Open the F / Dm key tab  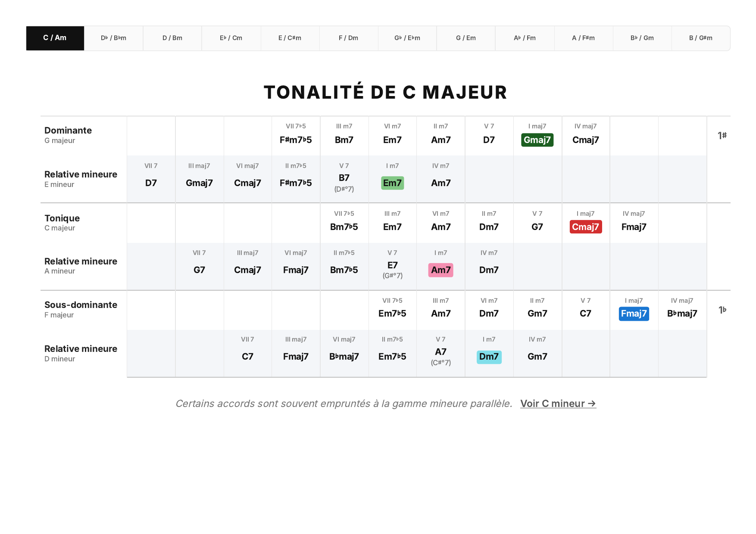(348, 38)
